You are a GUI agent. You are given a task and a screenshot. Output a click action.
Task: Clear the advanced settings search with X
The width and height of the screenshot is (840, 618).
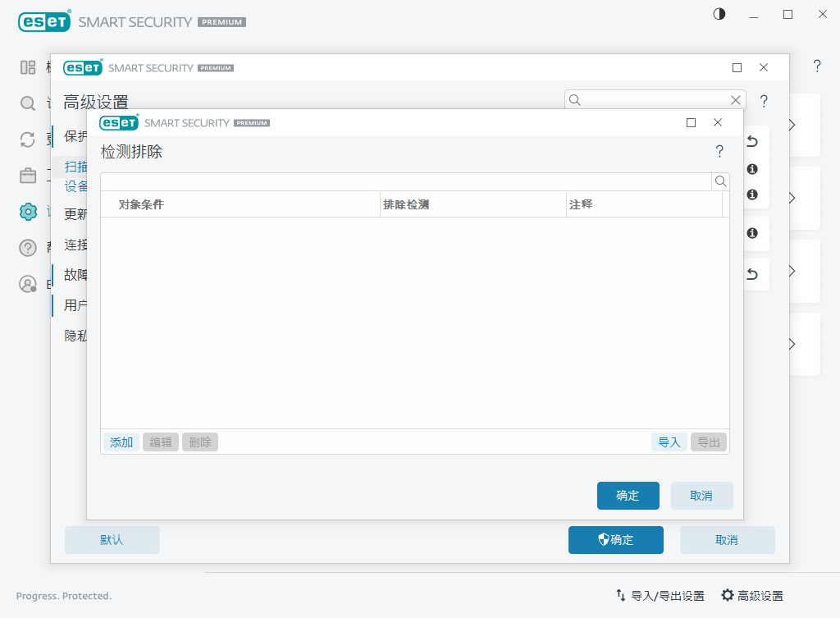[x=735, y=100]
